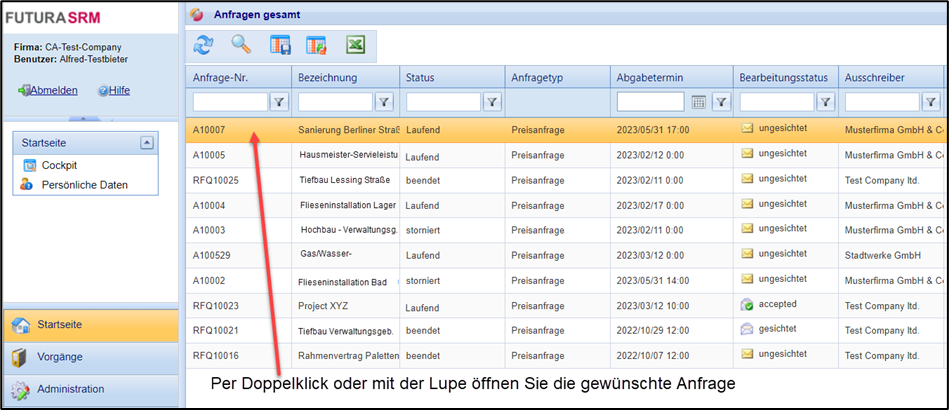Open filter options for Anfrage-Nr. column

(279, 102)
